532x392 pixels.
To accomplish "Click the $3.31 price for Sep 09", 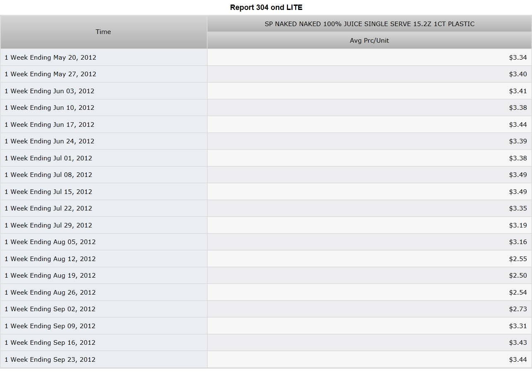I will pos(518,326).
